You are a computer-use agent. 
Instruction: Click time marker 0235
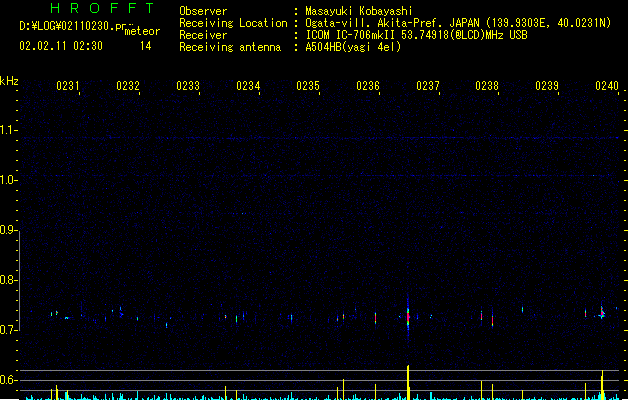pyautogui.click(x=308, y=86)
